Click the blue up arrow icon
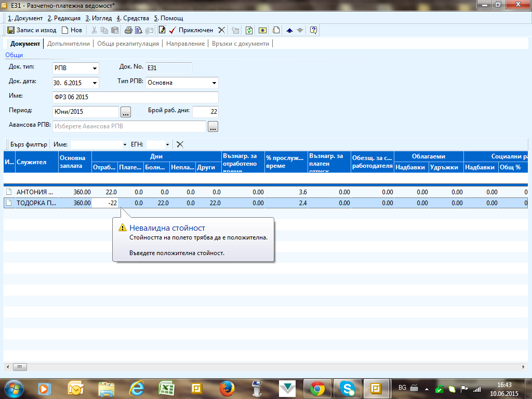This screenshot has height=399, width=532. click(x=289, y=30)
